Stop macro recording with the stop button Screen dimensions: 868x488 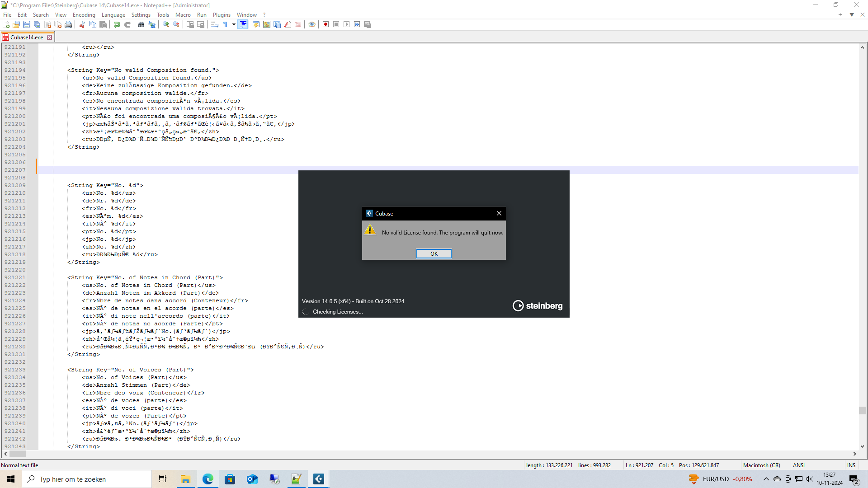click(x=336, y=24)
